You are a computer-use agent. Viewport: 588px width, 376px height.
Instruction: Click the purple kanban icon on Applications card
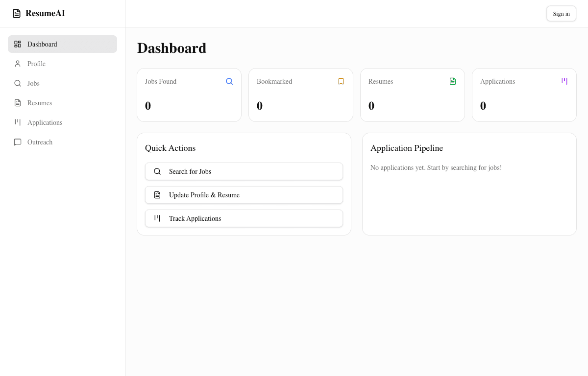point(564,81)
